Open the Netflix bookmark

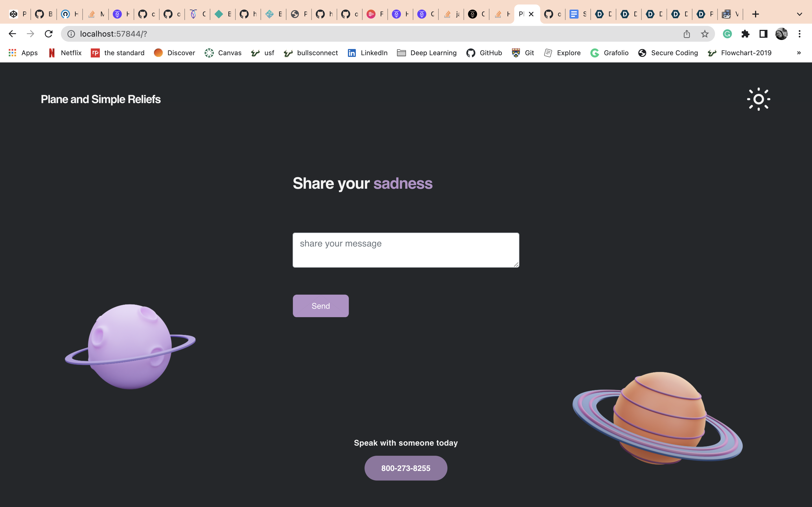pyautogui.click(x=65, y=53)
